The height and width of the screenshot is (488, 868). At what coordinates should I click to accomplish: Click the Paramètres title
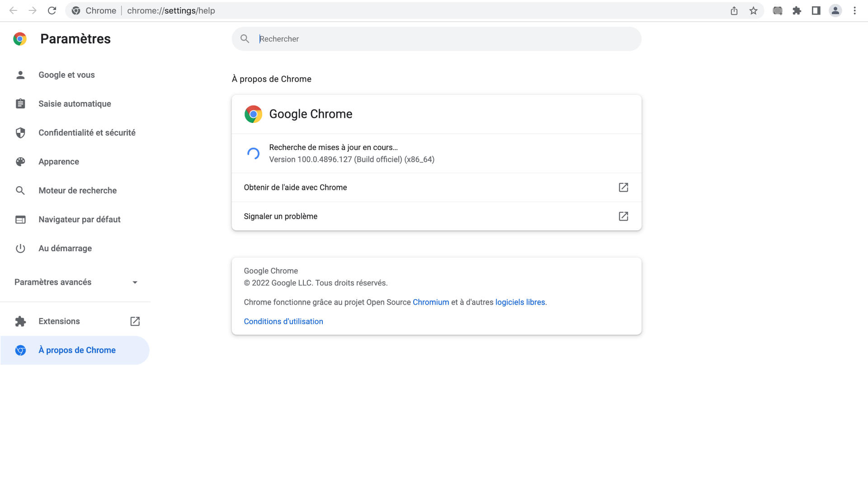[x=75, y=39]
